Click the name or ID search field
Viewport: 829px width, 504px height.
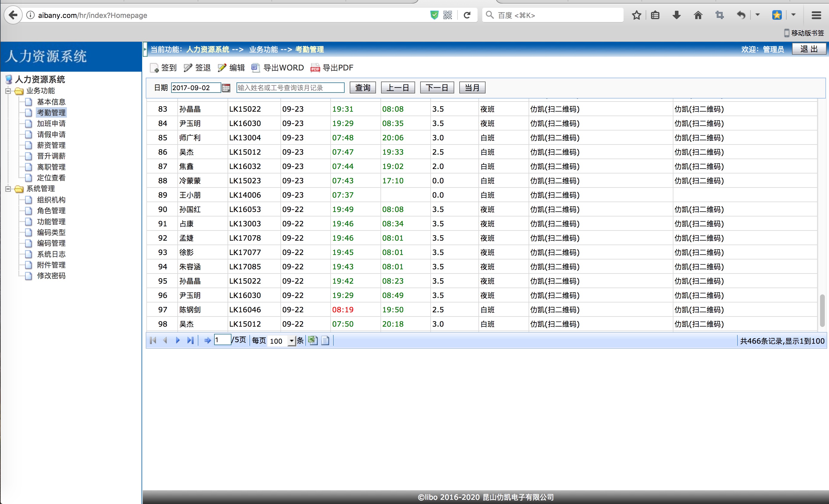coord(290,88)
